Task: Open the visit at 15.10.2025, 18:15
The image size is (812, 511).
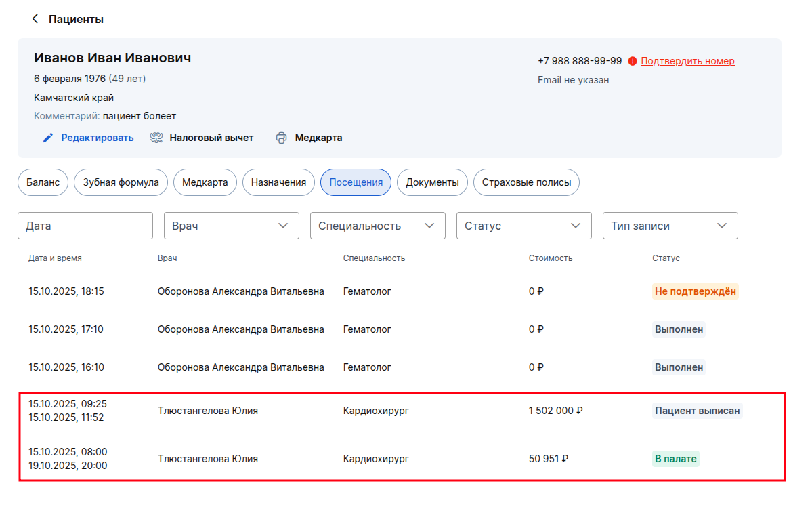Action: [x=66, y=291]
